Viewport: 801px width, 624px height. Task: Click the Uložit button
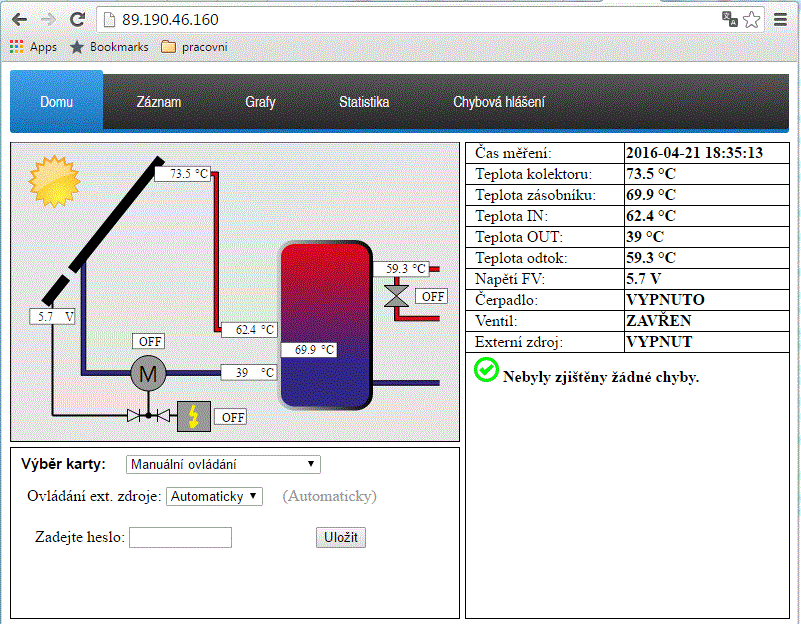pos(341,537)
